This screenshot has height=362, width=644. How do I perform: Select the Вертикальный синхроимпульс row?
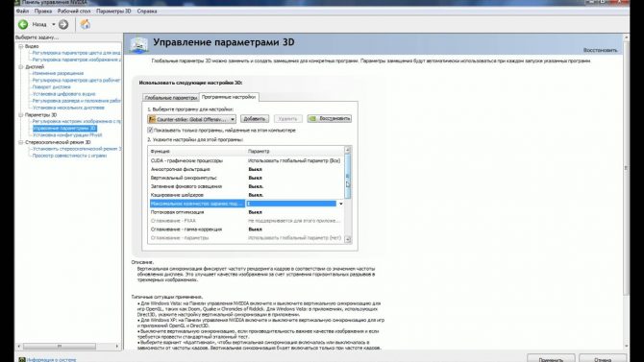coord(246,178)
